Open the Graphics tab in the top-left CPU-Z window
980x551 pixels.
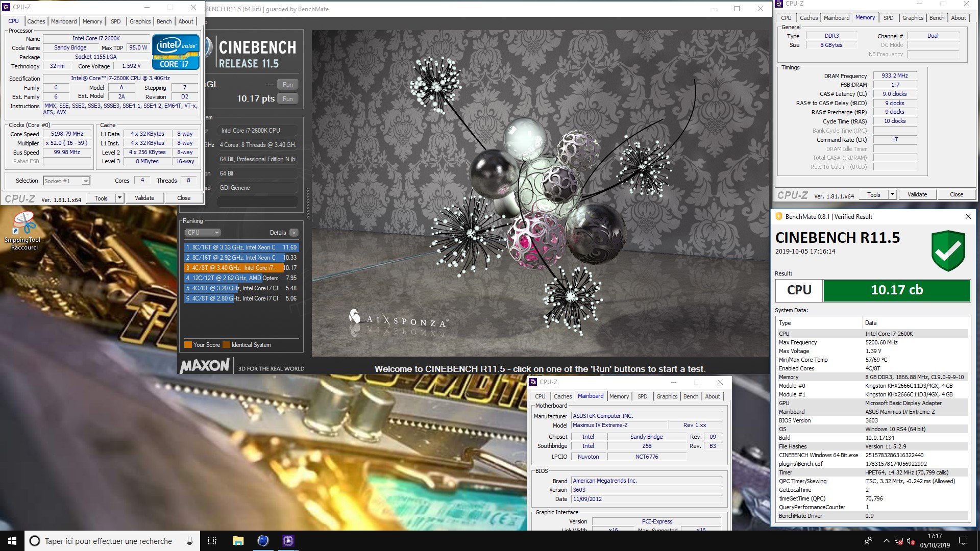[x=140, y=21]
